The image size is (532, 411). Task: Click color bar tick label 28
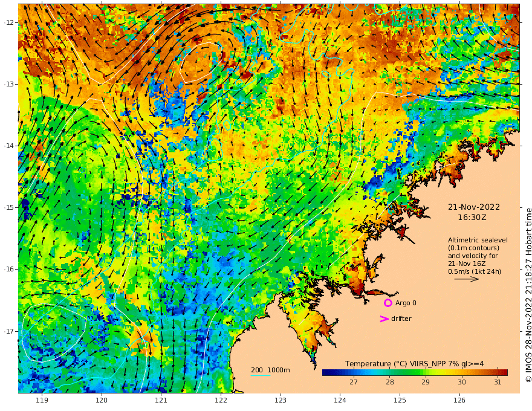click(389, 382)
